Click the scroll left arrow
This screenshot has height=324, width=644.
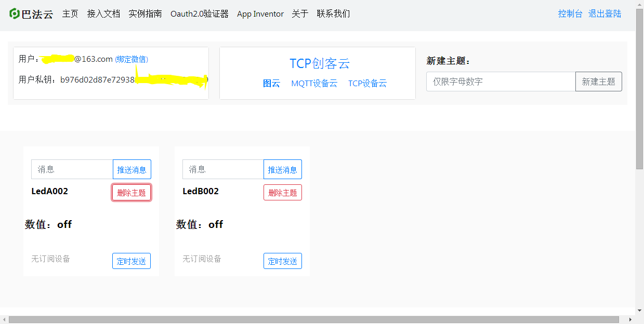tap(4, 319)
